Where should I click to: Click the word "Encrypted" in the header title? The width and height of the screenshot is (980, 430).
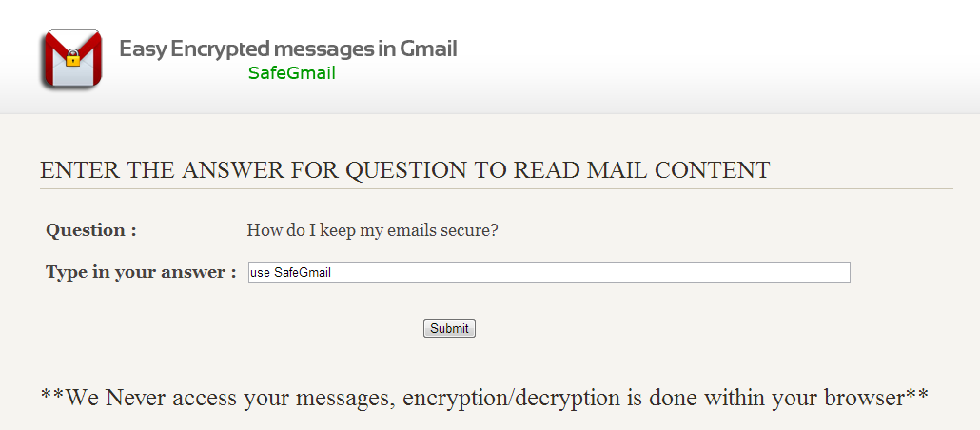point(221,49)
